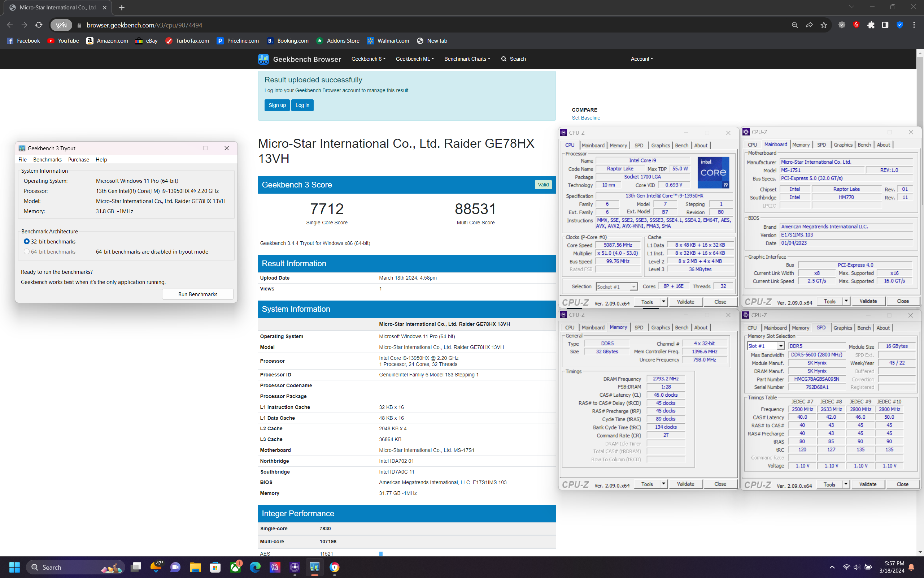Viewport: 924px width, 578px height.
Task: Open Tools dropdown arrow in CPU-Z SPD window
Action: [x=846, y=484]
